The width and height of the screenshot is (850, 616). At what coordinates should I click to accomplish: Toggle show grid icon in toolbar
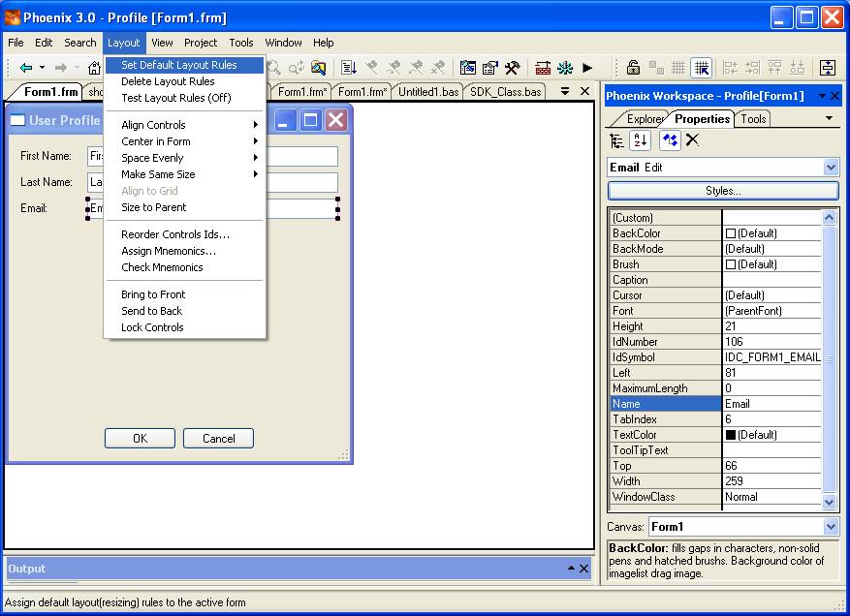click(678, 68)
